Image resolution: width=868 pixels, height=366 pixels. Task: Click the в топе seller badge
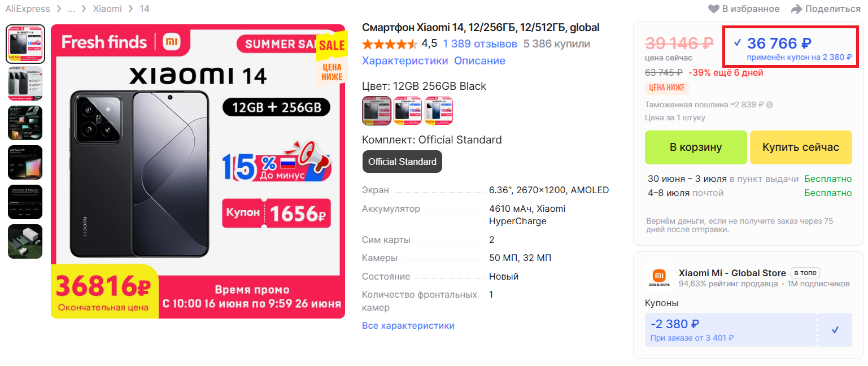click(805, 273)
